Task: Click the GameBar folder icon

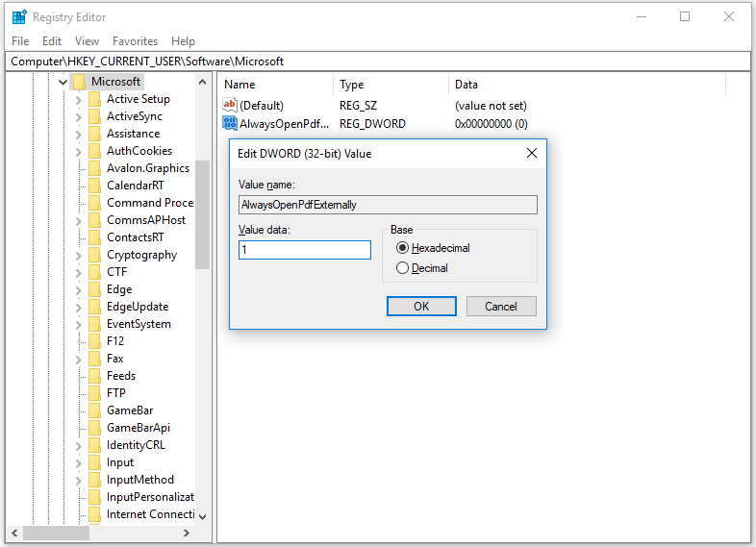Action: point(94,411)
